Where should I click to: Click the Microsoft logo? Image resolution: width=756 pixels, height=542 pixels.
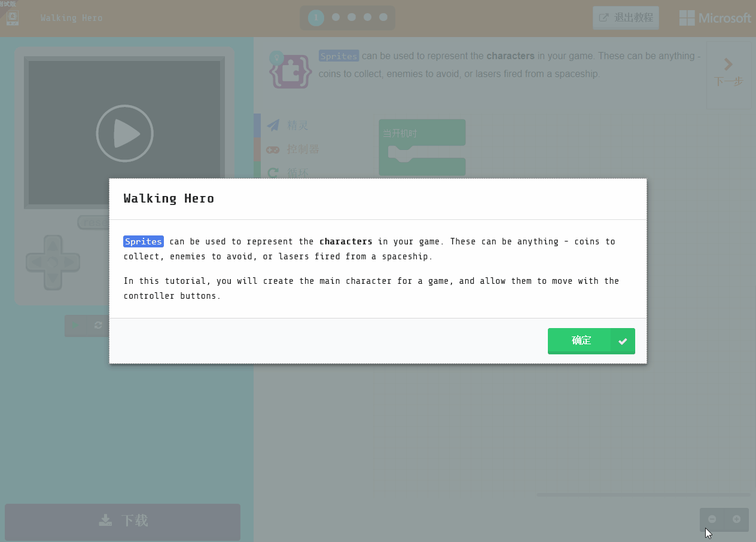pos(714,17)
